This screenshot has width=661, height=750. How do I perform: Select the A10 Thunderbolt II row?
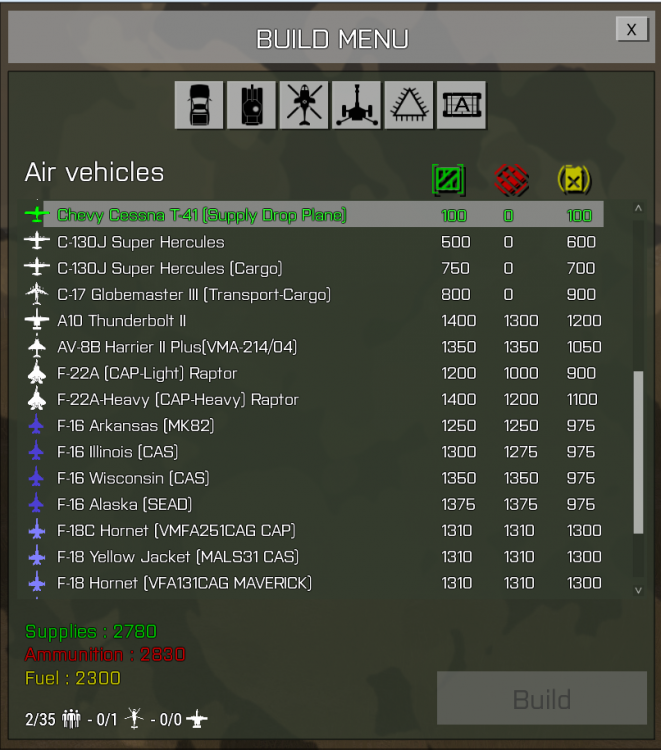[314, 320]
